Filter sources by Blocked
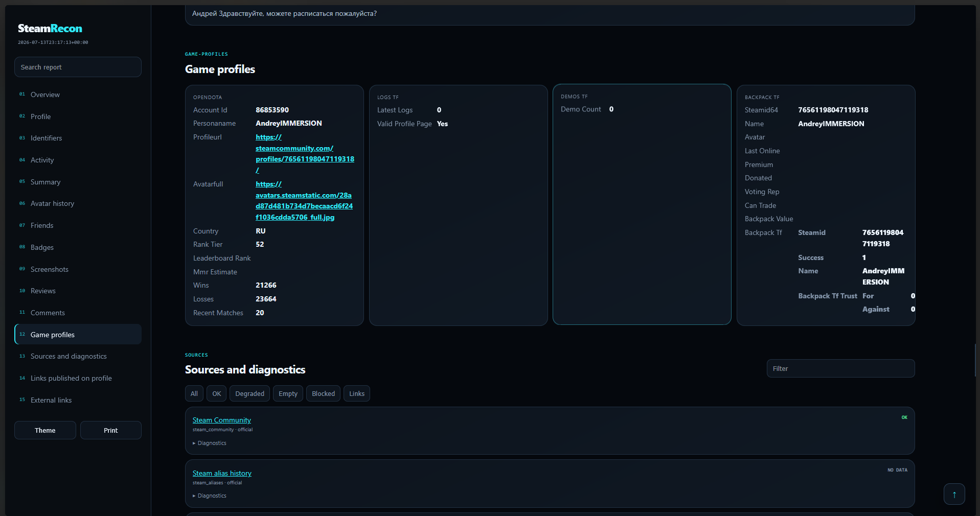The image size is (980, 516). click(x=323, y=393)
